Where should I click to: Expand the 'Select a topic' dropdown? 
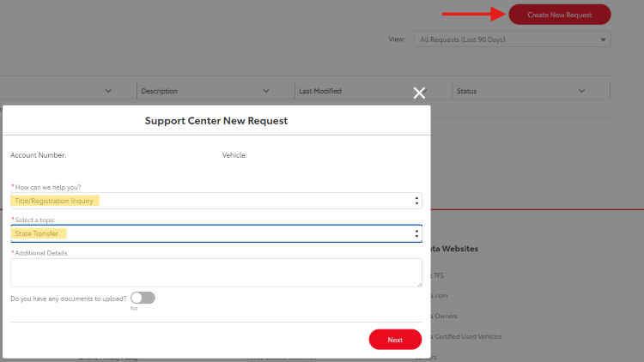pyautogui.click(x=215, y=233)
